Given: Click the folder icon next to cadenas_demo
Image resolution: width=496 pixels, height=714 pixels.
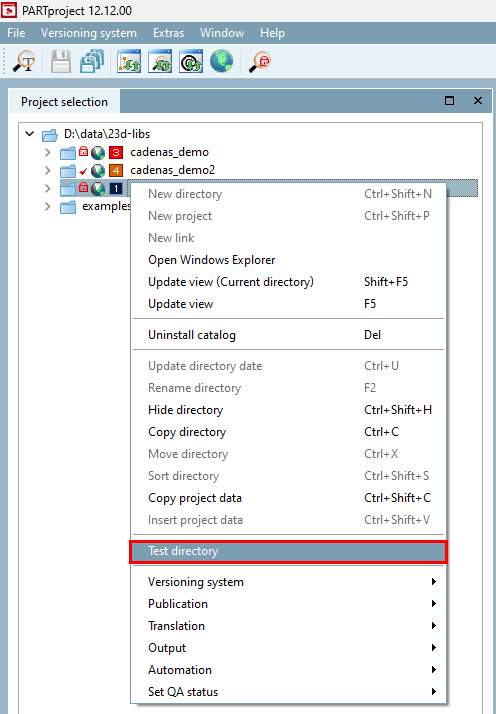Looking at the screenshot, I should point(68,153).
